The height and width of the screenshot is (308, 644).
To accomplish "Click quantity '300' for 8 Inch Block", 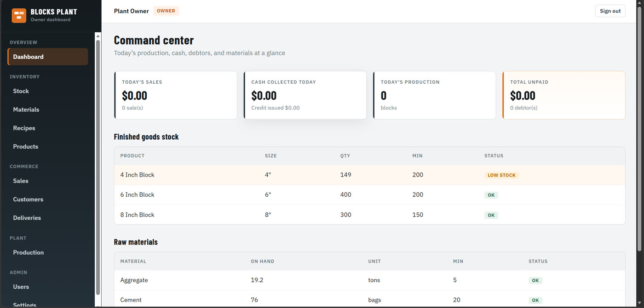I will [345, 215].
